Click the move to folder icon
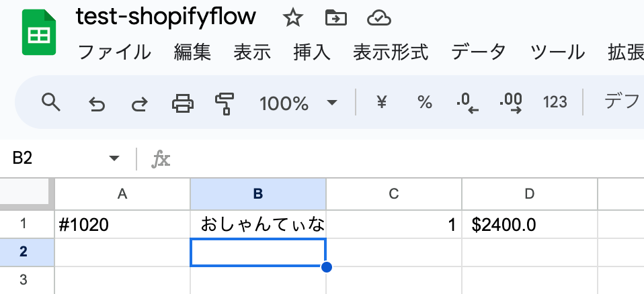Image resolution: width=644 pixels, height=294 pixels. coord(335,18)
